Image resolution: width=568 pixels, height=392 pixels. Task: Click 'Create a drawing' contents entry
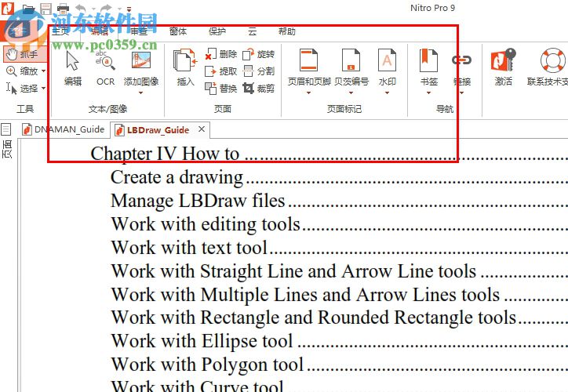(177, 177)
